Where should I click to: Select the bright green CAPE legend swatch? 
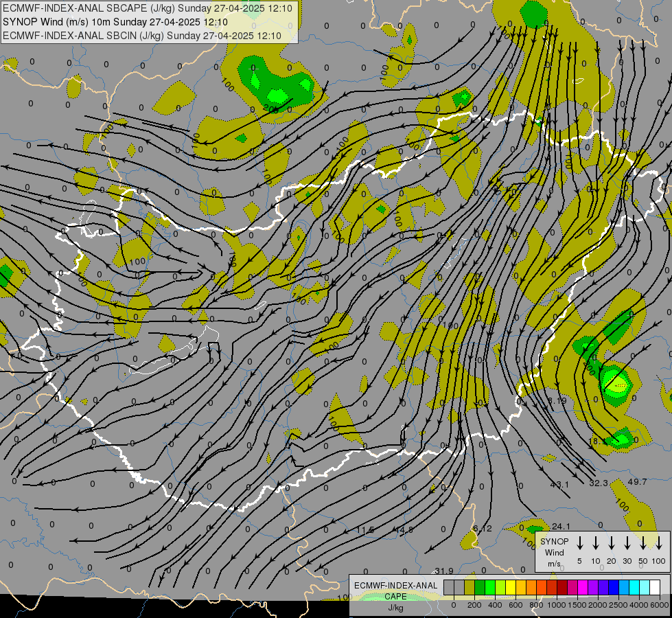click(x=490, y=587)
